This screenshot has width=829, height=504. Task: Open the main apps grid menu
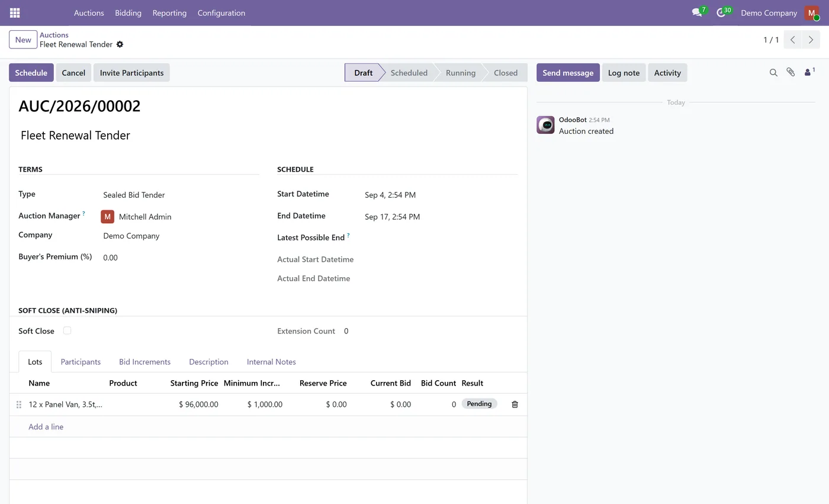[15, 12]
